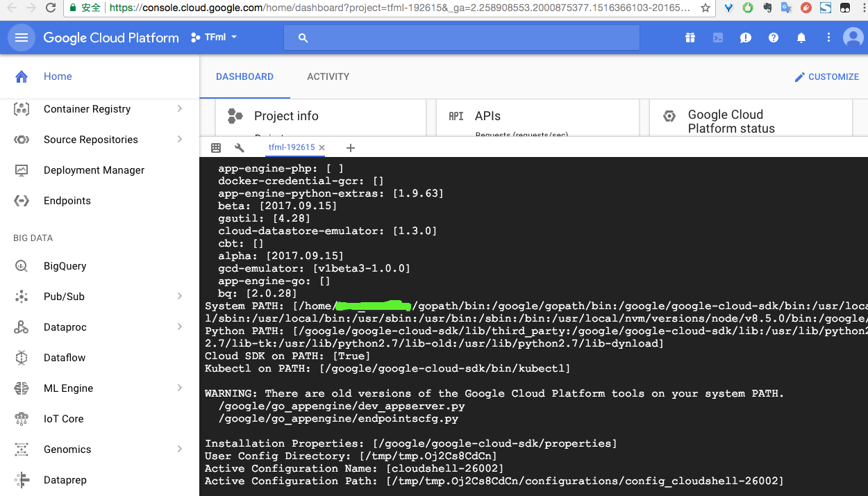Open the three-dot overflow menu in header
This screenshot has height=496, width=868.
[x=828, y=38]
